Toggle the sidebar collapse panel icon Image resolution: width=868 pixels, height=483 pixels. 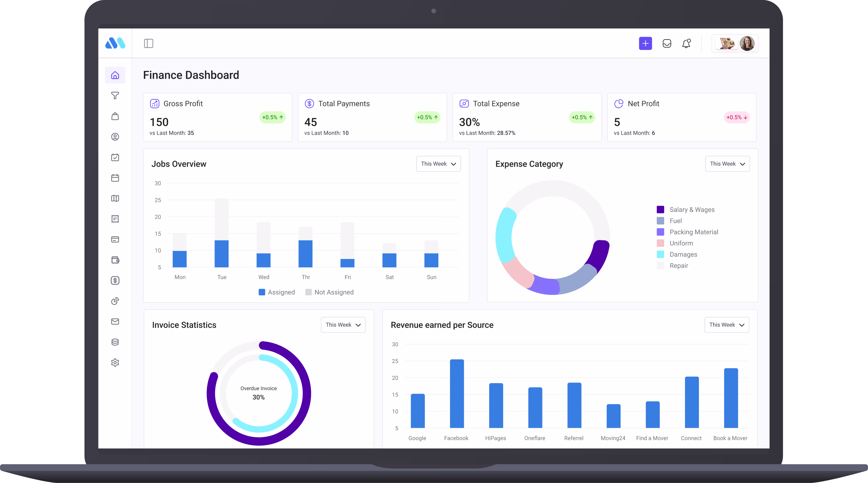coord(149,43)
